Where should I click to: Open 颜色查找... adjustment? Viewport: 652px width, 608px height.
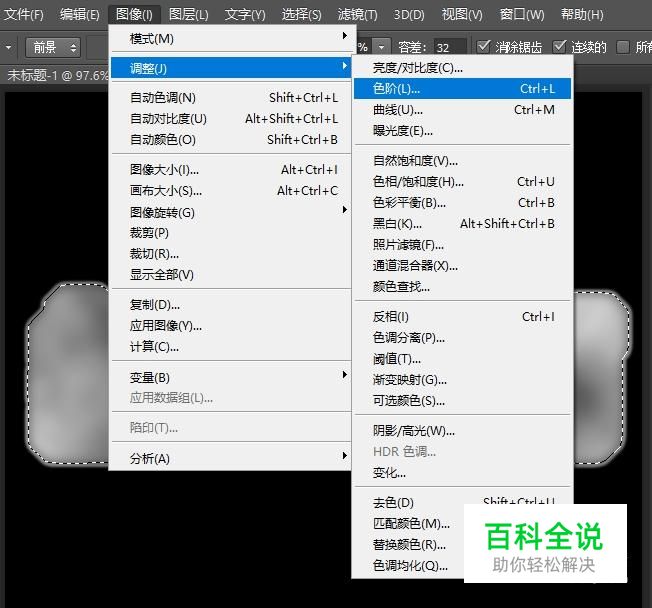[462, 287]
